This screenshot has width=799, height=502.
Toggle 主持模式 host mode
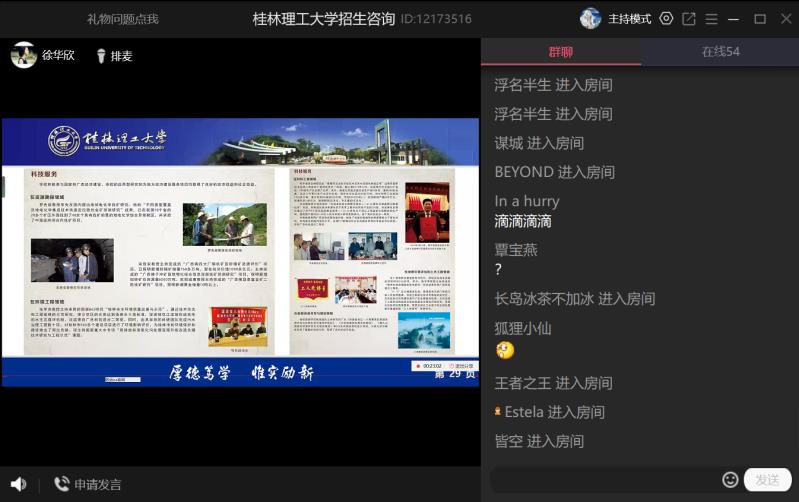(630, 19)
